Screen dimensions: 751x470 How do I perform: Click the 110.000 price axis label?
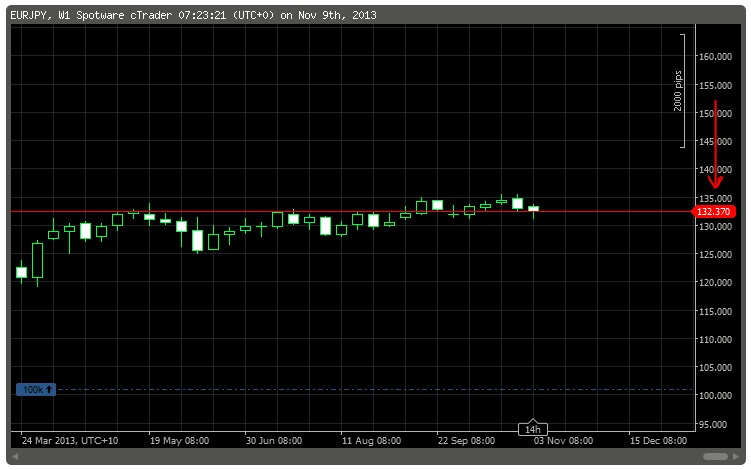tap(716, 339)
